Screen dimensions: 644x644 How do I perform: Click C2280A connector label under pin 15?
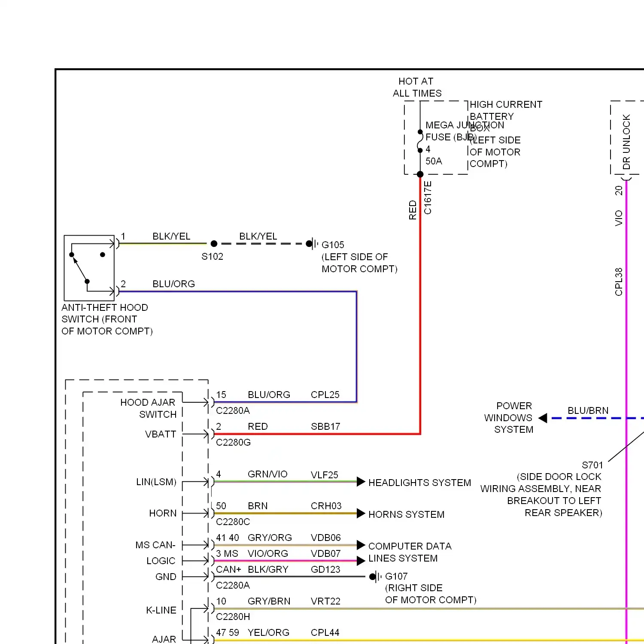233,410
